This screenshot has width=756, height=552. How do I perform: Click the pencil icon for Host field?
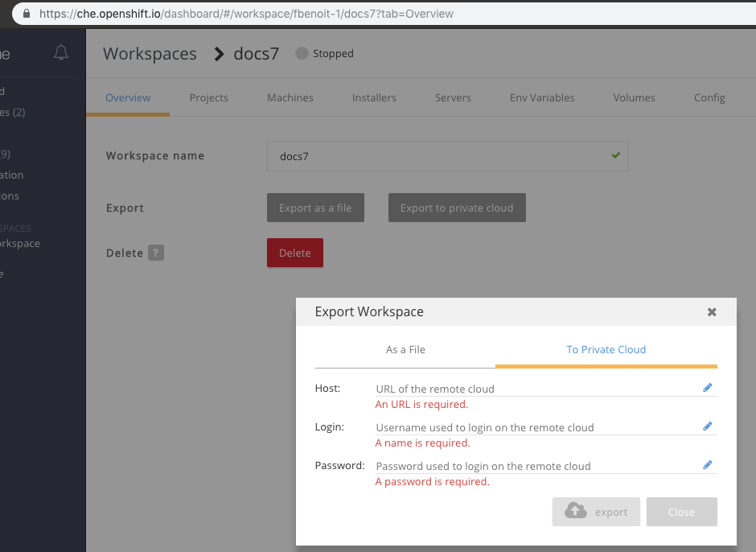click(708, 388)
